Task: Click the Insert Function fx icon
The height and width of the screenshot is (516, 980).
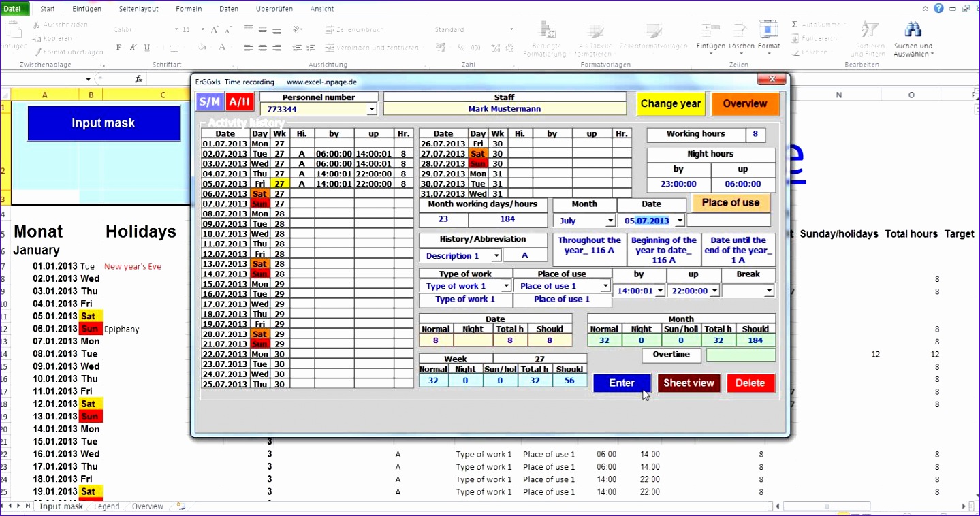Action: 138,78
